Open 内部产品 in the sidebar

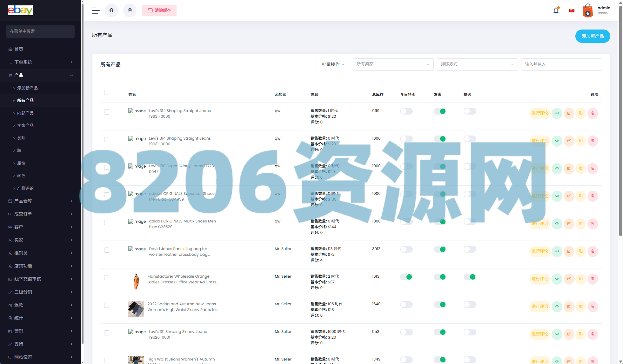coord(25,113)
